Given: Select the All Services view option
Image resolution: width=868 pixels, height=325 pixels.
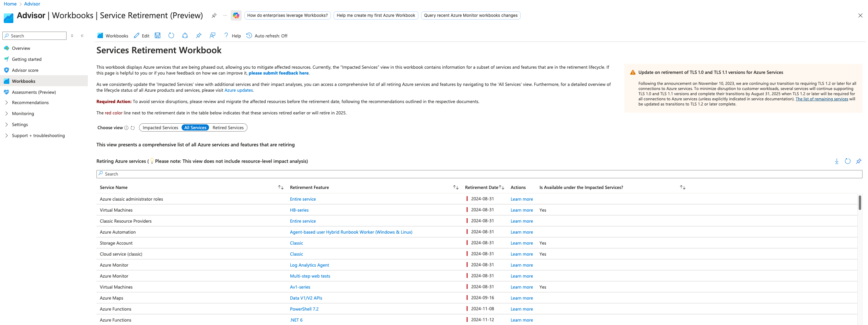Looking at the screenshot, I should (195, 128).
